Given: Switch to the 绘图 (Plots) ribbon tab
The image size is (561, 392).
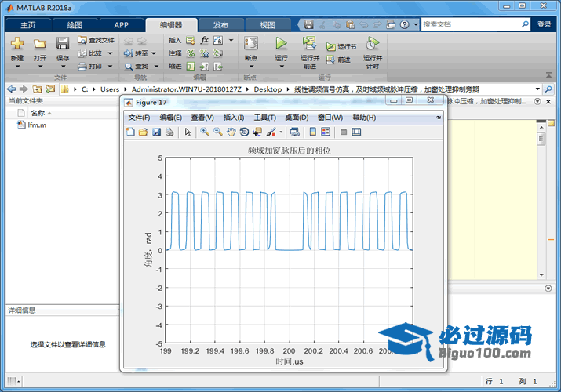Looking at the screenshot, I should click(x=75, y=24).
